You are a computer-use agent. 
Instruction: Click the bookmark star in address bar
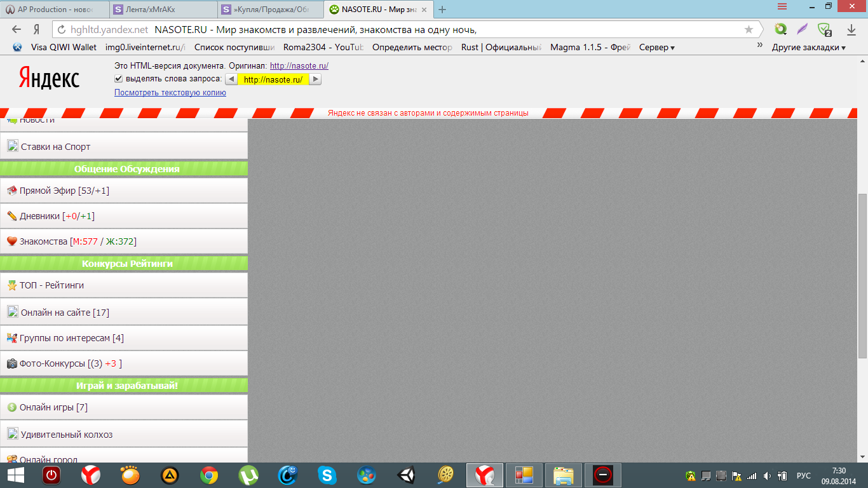(749, 29)
